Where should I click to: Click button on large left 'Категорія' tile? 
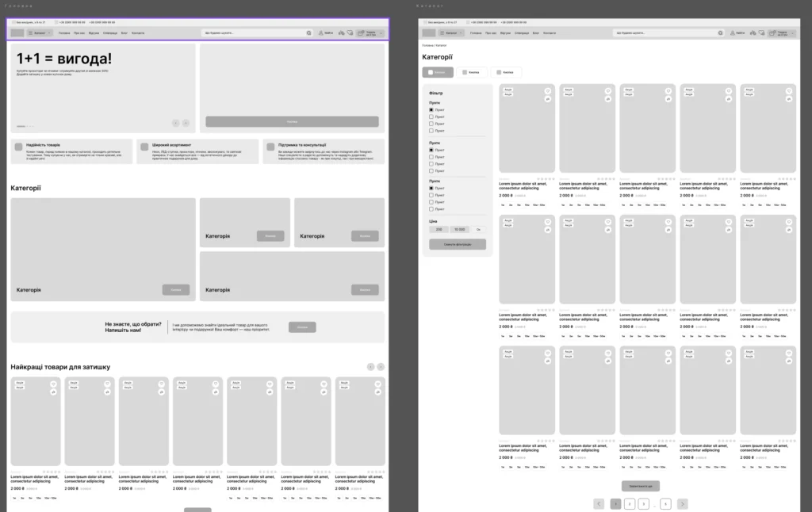[x=176, y=290]
